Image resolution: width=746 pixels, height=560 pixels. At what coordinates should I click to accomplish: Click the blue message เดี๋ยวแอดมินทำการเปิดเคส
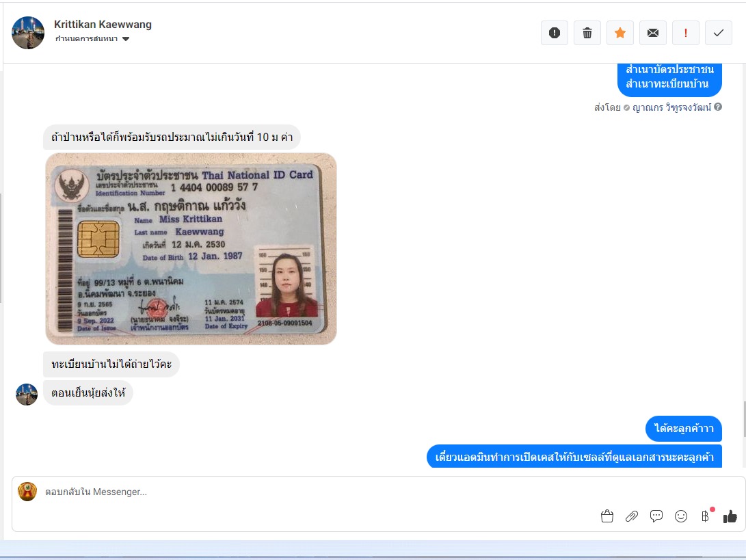coord(574,457)
